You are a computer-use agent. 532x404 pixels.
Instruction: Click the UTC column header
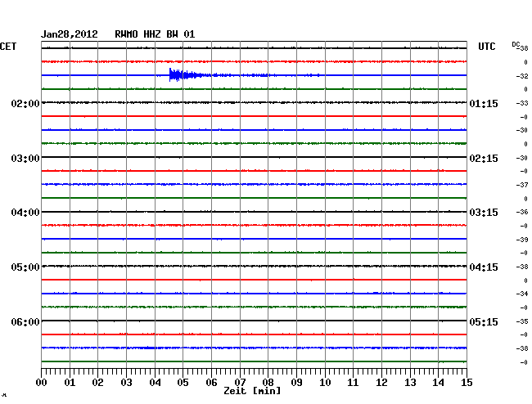tap(486, 47)
